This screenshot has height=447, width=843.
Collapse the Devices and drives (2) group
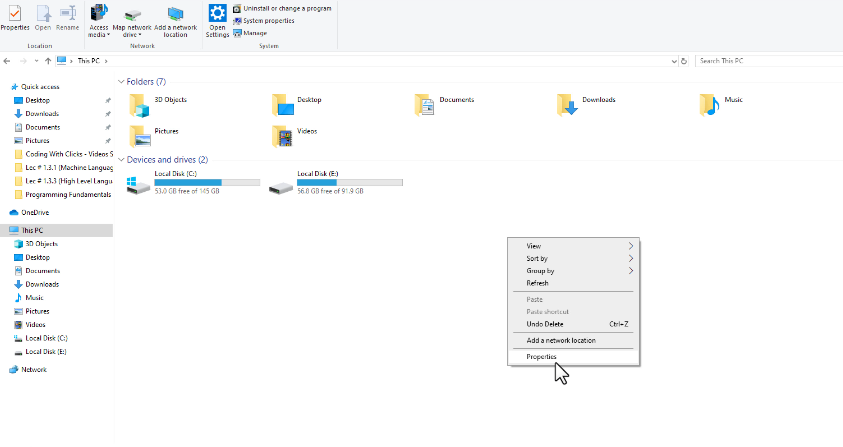(121, 160)
